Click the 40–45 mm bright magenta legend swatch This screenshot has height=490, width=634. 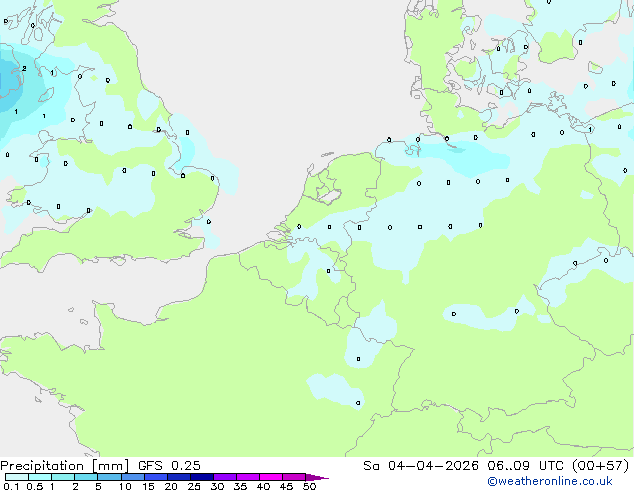(x=271, y=477)
